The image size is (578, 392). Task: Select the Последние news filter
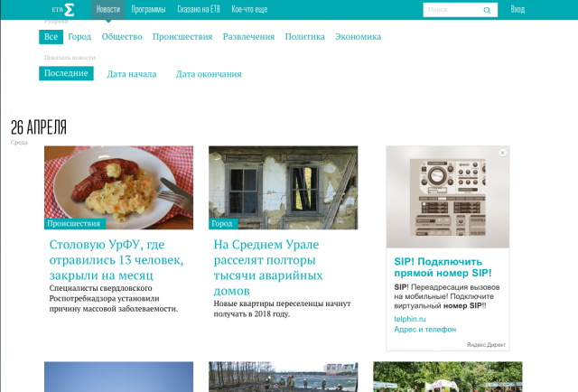[x=66, y=73]
